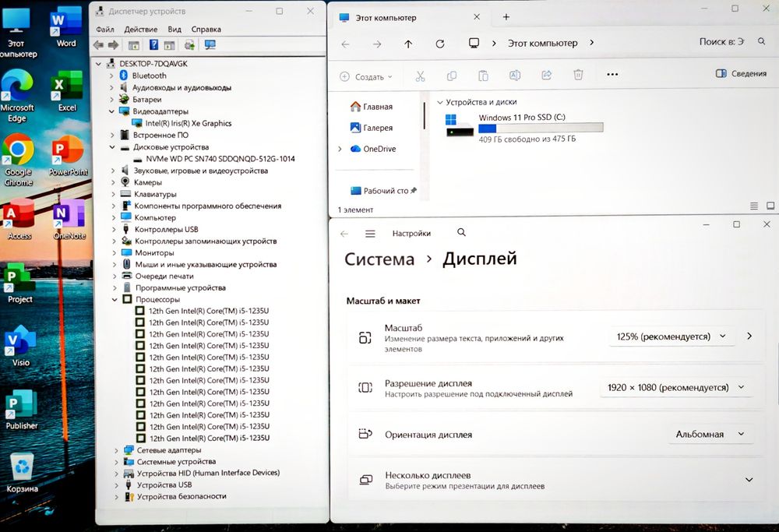Open Publisher desktop shortcut
Image resolution: width=779 pixels, height=532 pixels.
point(21,410)
